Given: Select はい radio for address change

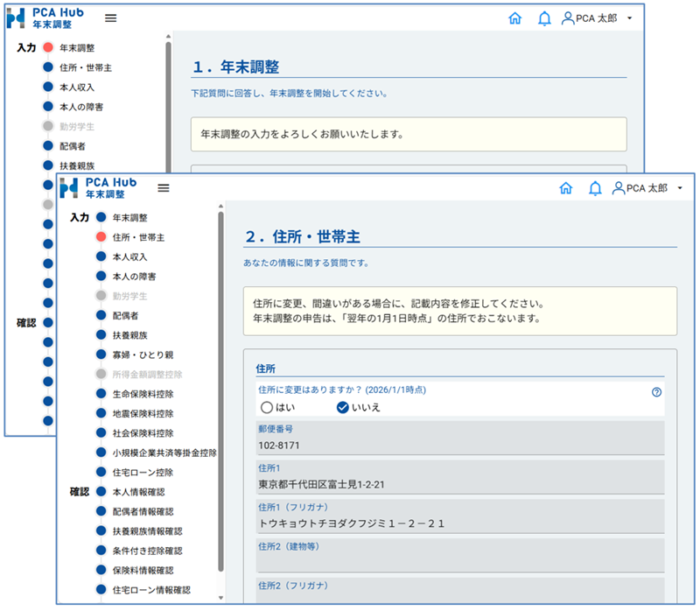Looking at the screenshot, I should (267, 407).
